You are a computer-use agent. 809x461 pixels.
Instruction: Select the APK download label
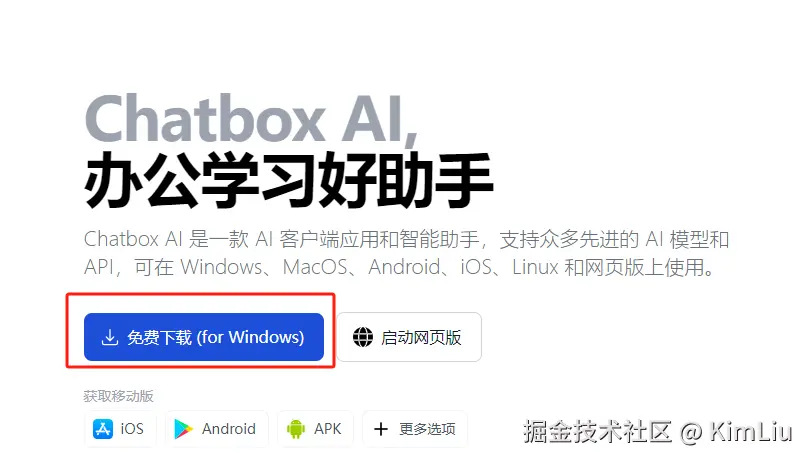pos(328,429)
